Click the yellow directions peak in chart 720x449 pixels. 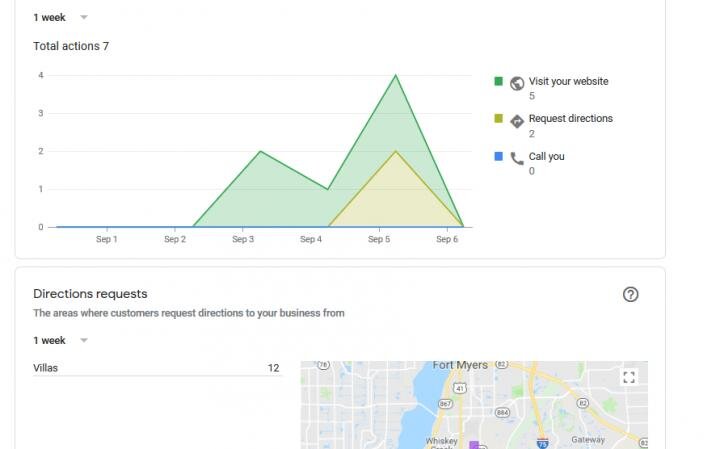[x=396, y=152]
